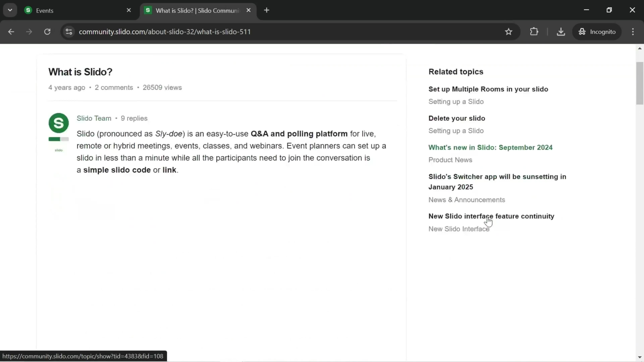Restore down the browser window
Screen dimensions: 644x362
[609, 10]
